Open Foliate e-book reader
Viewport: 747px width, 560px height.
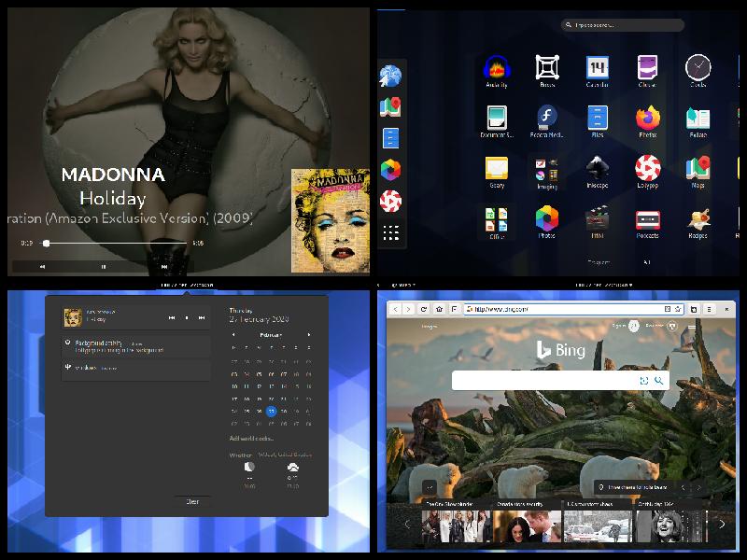tap(698, 122)
